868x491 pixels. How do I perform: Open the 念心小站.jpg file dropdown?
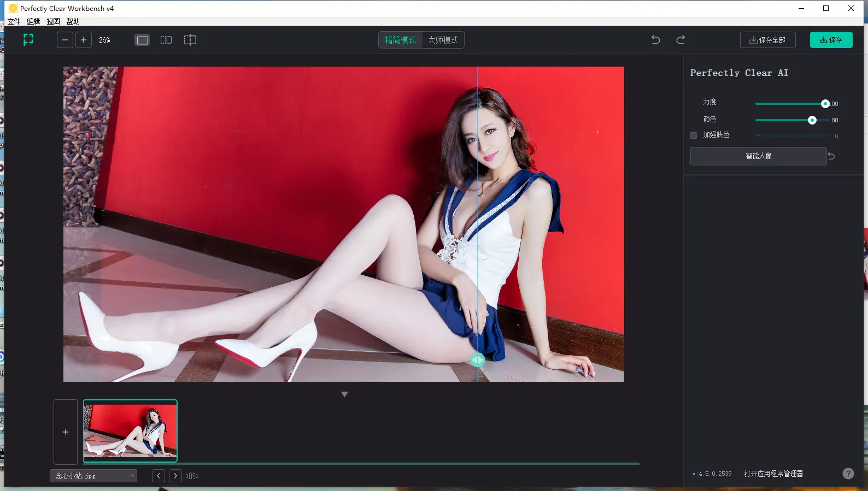93,476
